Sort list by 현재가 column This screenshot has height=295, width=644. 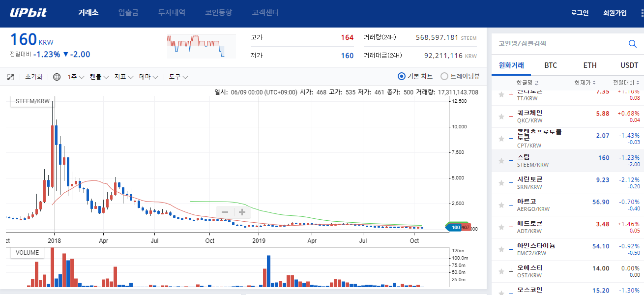[585, 83]
